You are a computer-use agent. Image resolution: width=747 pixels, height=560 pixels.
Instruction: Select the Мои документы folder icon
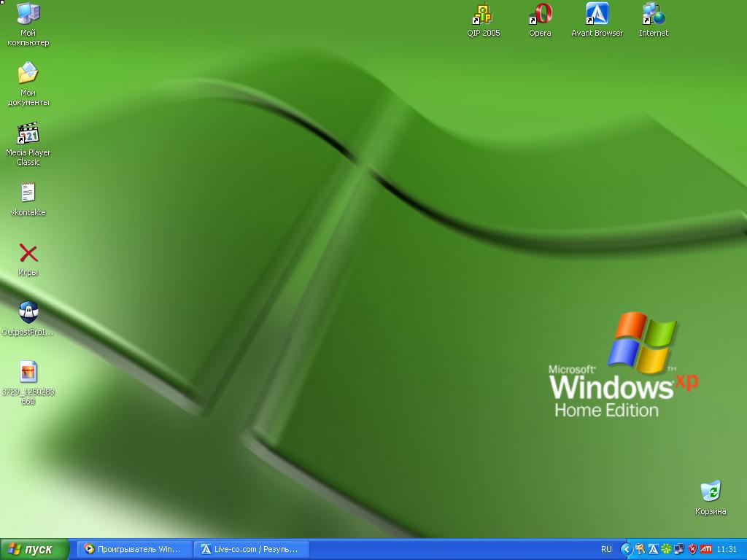coord(28,74)
